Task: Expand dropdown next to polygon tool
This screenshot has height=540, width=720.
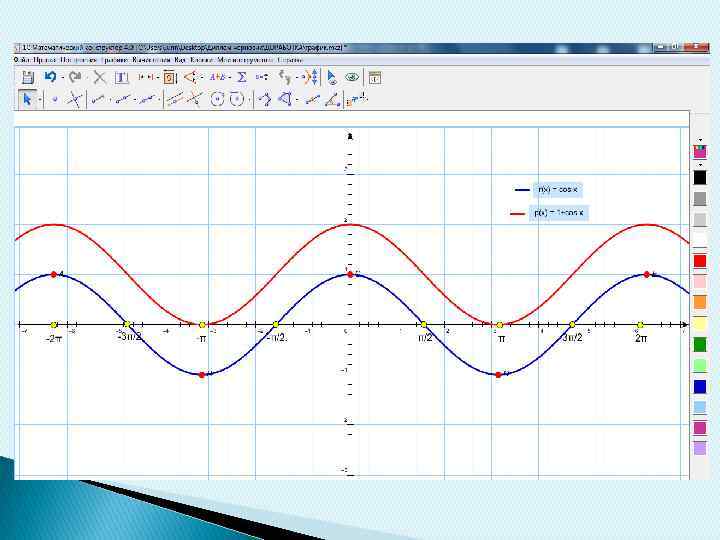Action: [x=297, y=100]
